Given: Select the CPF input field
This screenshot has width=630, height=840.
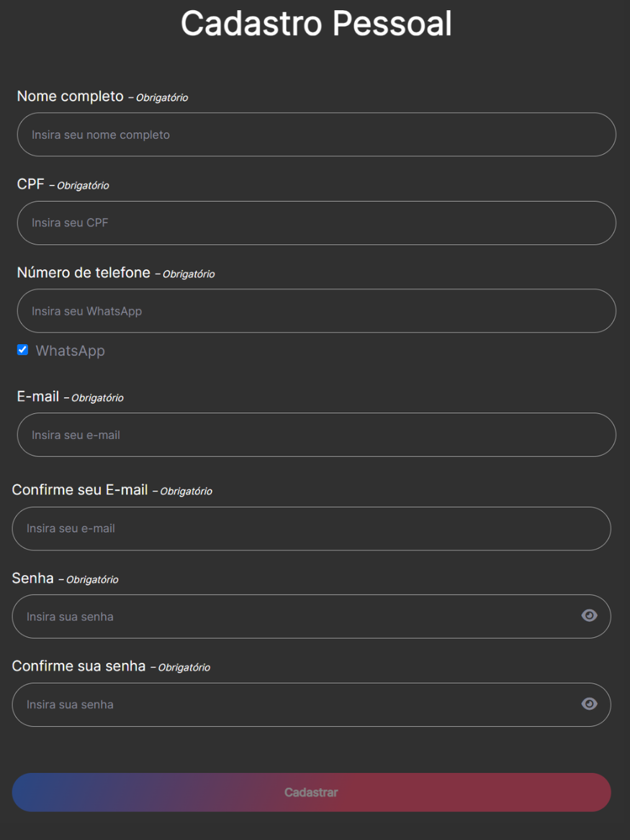Looking at the screenshot, I should [317, 222].
